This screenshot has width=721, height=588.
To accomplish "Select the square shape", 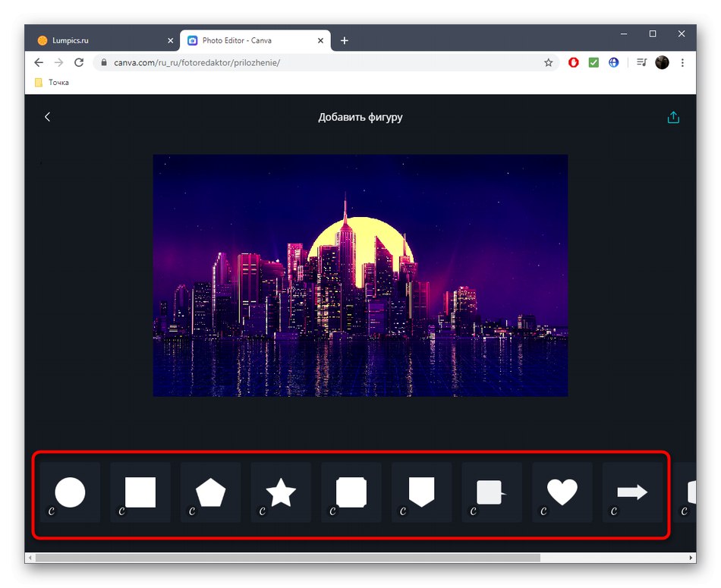I will 140,492.
